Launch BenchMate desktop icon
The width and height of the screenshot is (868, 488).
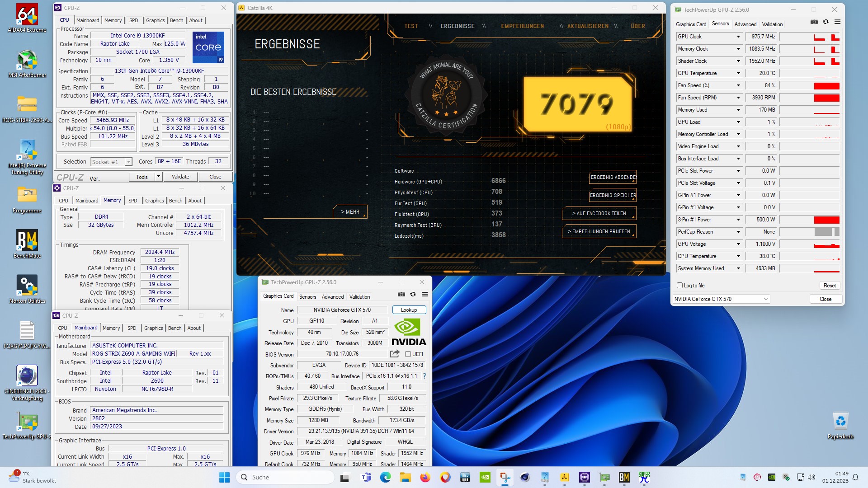(27, 244)
